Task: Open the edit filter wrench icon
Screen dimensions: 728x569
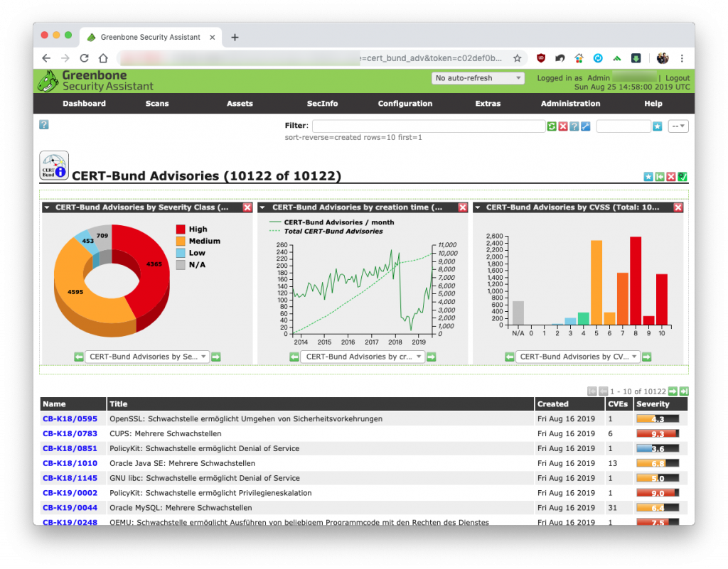Action: (x=586, y=126)
